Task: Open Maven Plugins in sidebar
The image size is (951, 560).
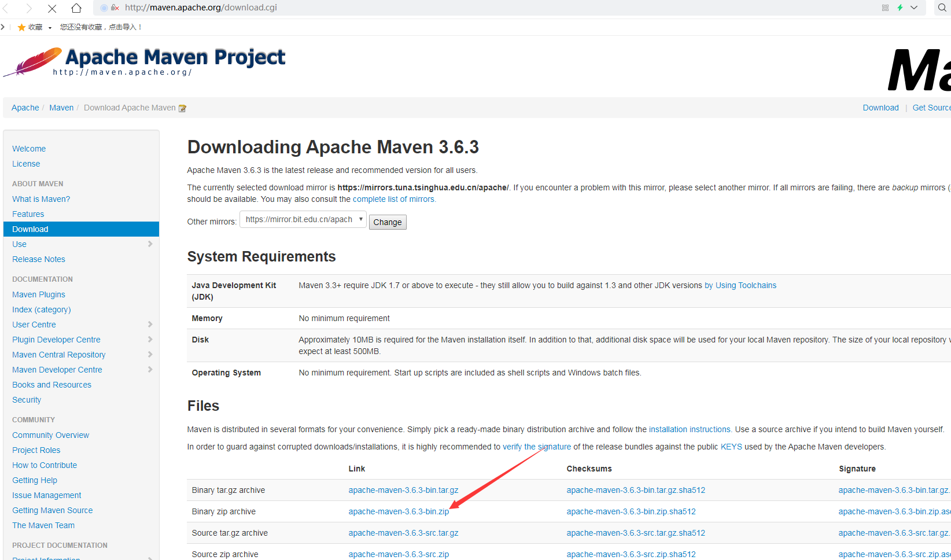Action: coord(39,294)
